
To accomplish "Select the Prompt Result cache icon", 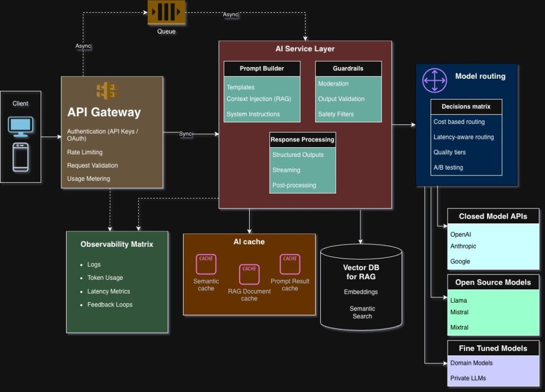I will [290, 264].
